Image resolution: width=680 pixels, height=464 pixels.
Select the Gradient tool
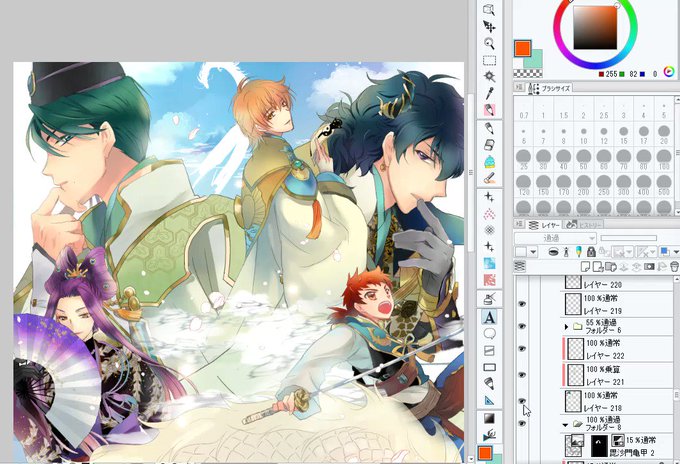pyautogui.click(x=489, y=418)
